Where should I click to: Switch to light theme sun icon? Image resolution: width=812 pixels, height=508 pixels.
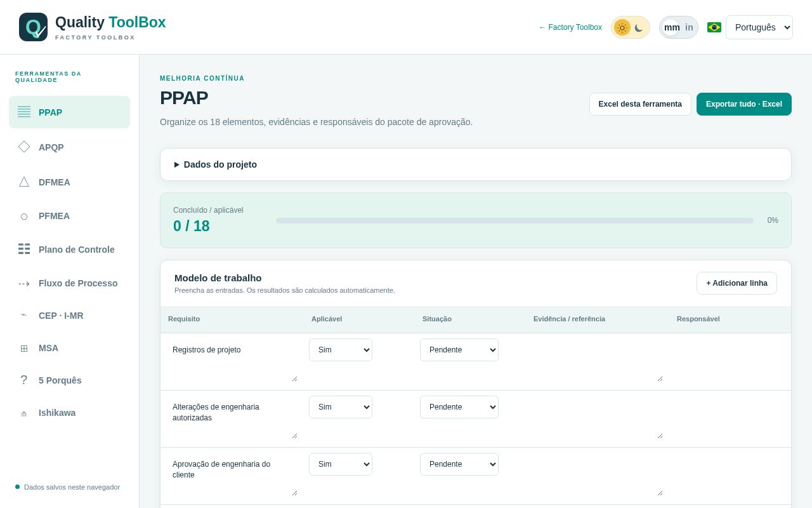point(622,27)
